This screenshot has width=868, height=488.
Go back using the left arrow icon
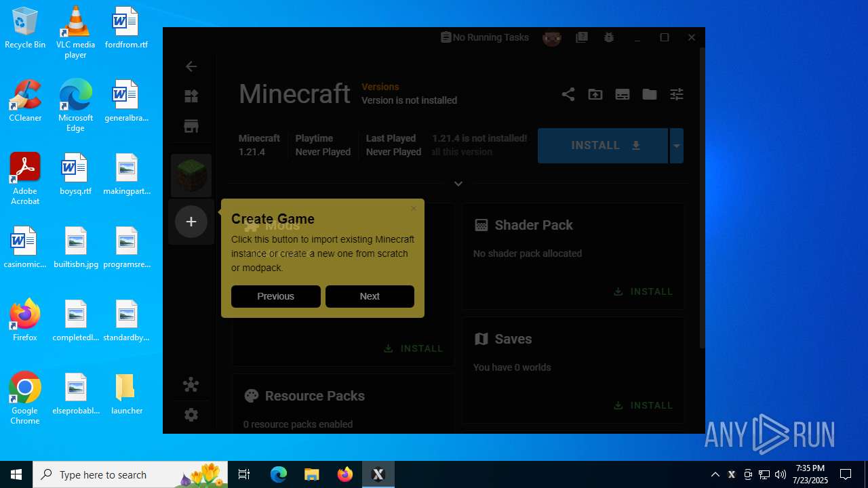click(191, 66)
